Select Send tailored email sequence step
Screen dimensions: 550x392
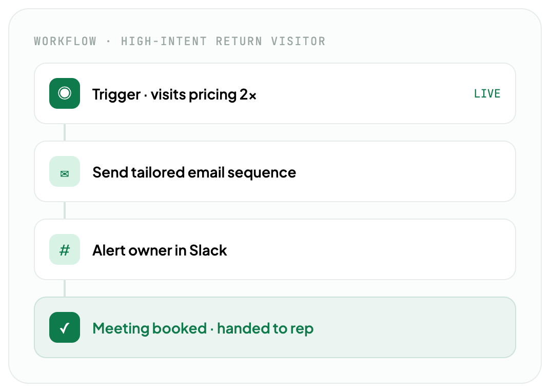click(275, 171)
